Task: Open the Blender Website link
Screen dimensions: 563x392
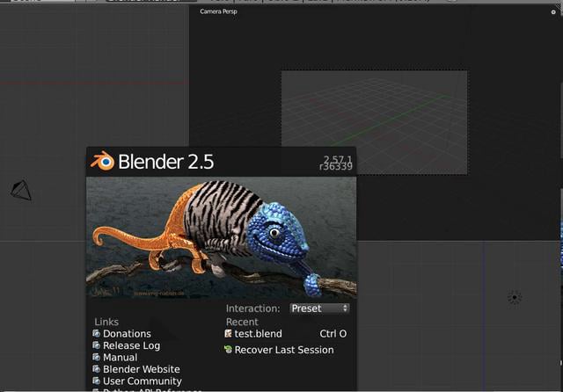Action: pos(136,369)
